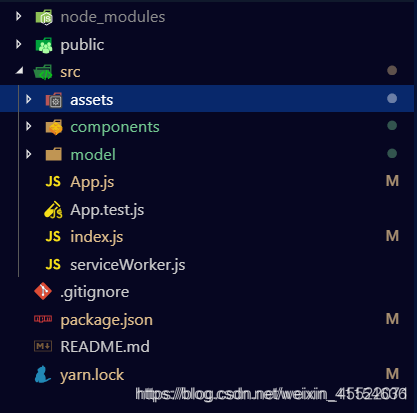
Task: Expand the assets folder arrow
Action: point(29,99)
